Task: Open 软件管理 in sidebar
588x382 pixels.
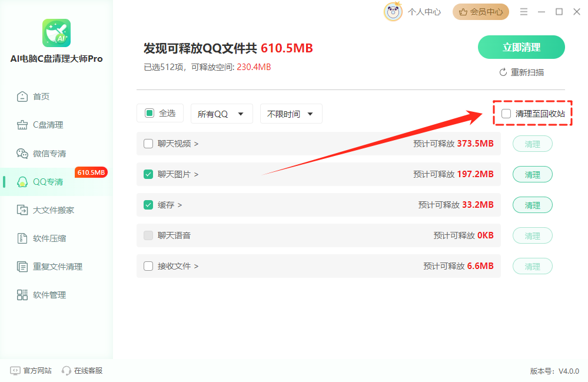Action: (49, 295)
